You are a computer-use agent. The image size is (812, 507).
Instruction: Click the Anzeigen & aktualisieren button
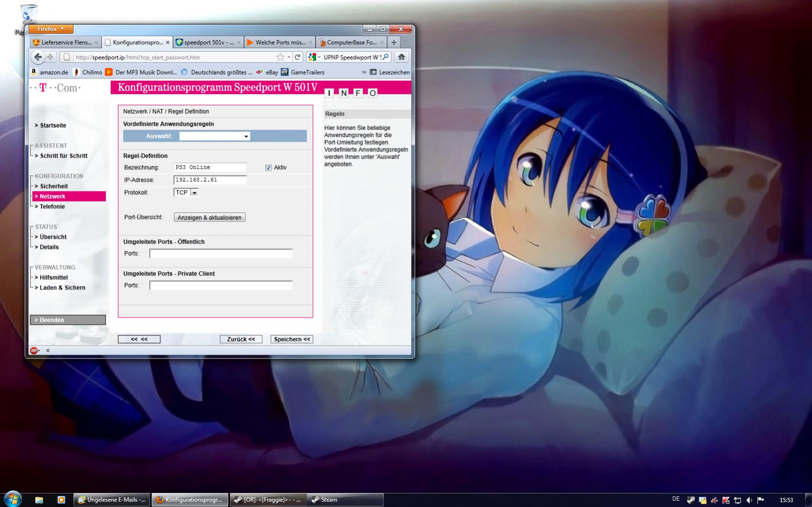[209, 217]
